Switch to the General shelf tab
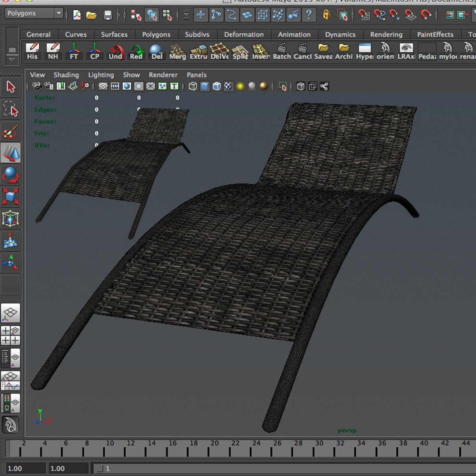This screenshot has width=476, height=476. tap(38, 35)
